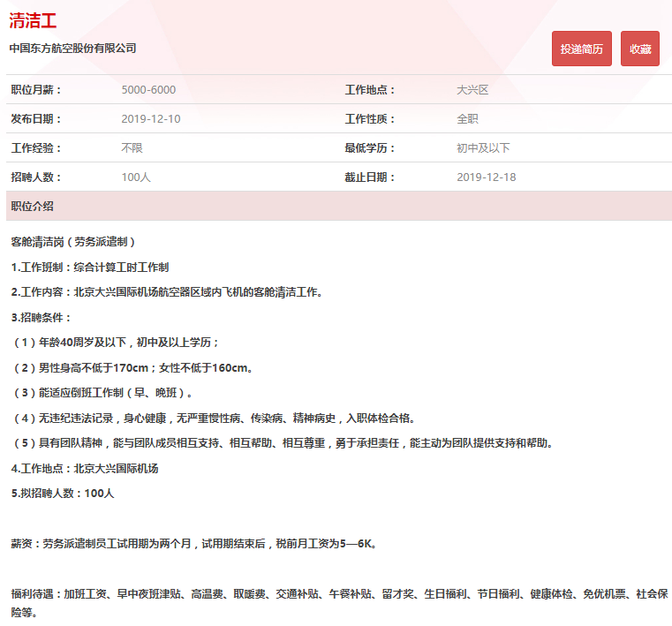Select the salary value 5000-6000
672x626 pixels.
pyautogui.click(x=148, y=89)
